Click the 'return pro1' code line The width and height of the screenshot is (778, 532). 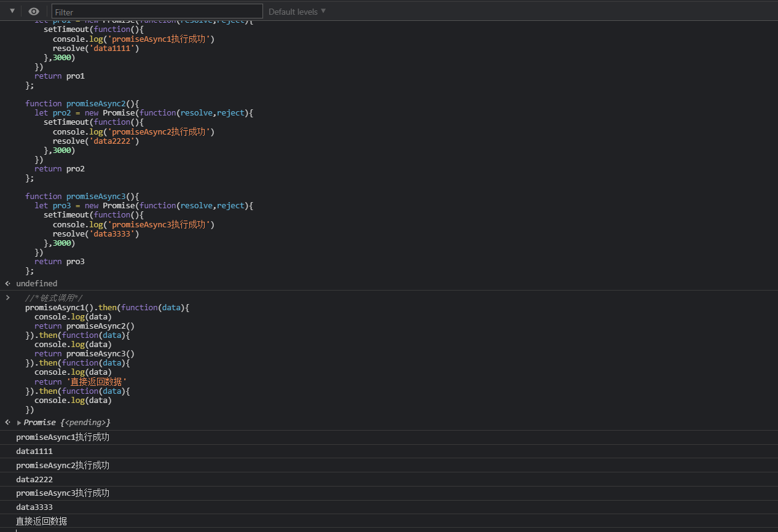(60, 76)
